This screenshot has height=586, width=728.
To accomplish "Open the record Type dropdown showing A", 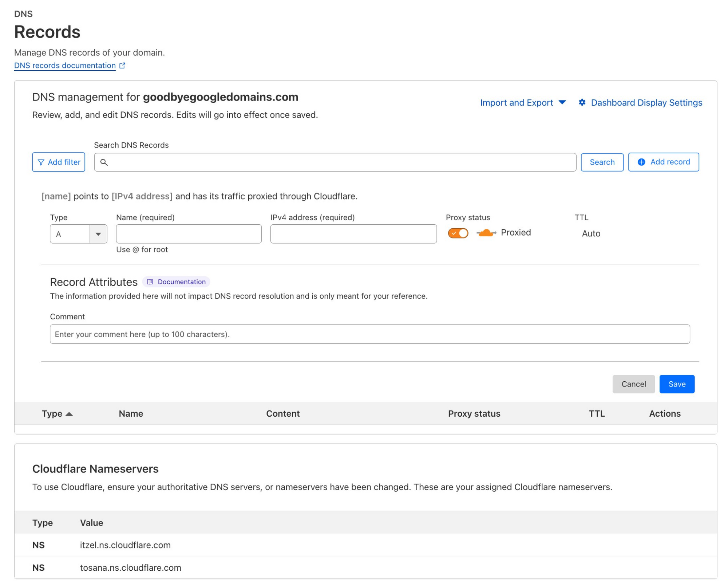I will coord(78,233).
